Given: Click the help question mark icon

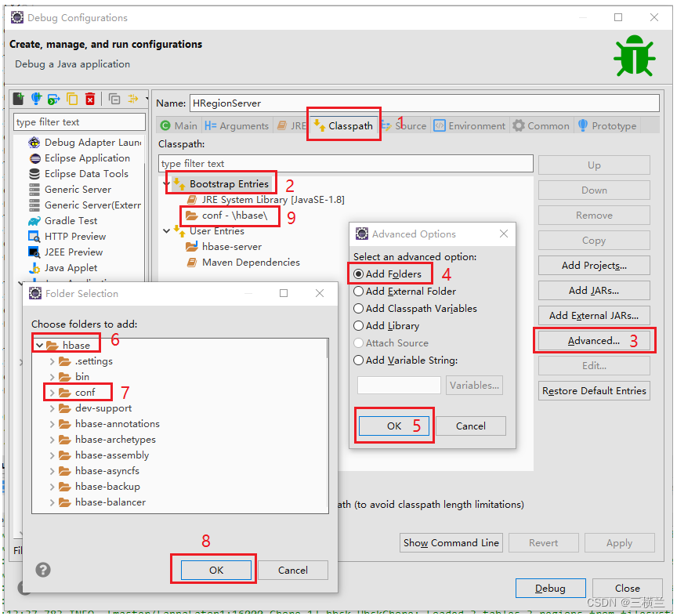Looking at the screenshot, I should click(43, 570).
